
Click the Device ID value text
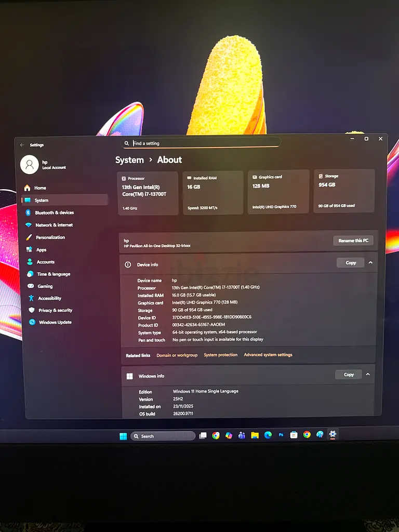pos(212,317)
